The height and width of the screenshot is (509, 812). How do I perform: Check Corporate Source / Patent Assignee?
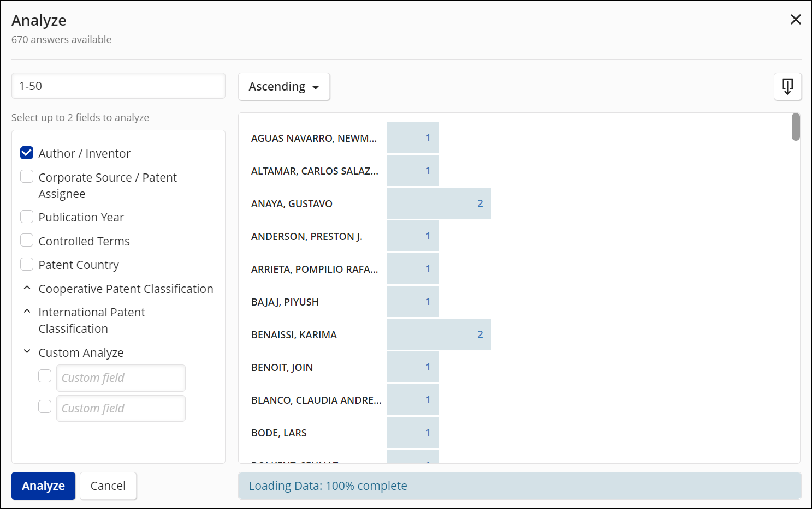click(x=27, y=176)
